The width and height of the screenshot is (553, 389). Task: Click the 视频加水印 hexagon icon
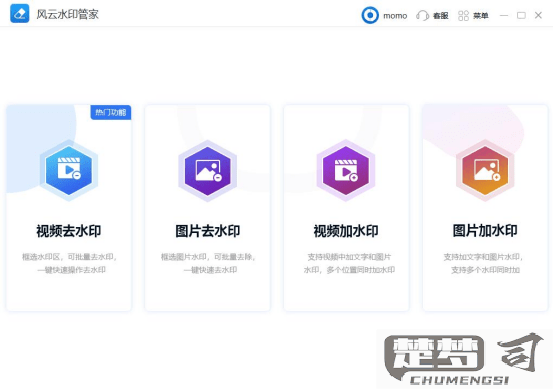coord(346,171)
